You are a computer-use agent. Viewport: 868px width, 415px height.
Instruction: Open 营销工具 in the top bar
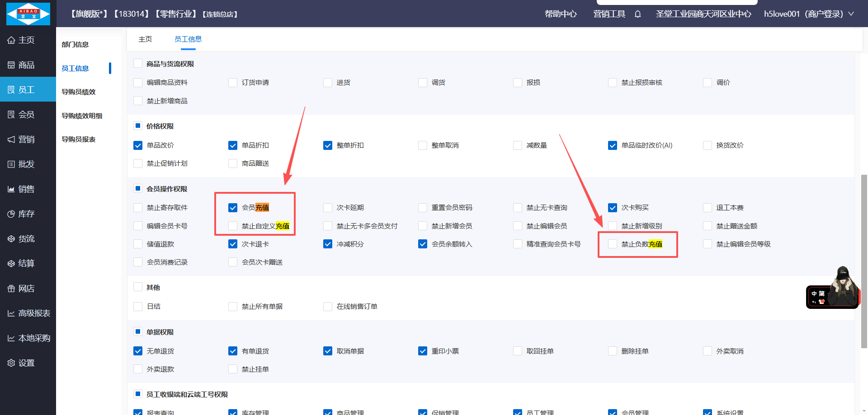[609, 14]
